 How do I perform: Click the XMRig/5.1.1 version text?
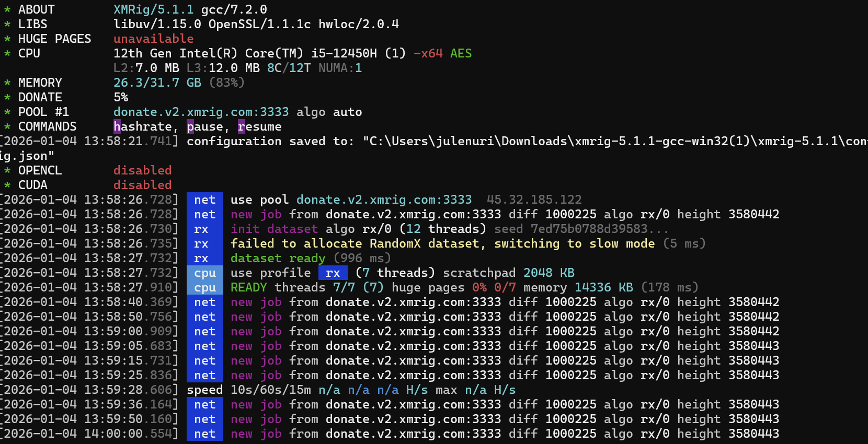click(153, 10)
